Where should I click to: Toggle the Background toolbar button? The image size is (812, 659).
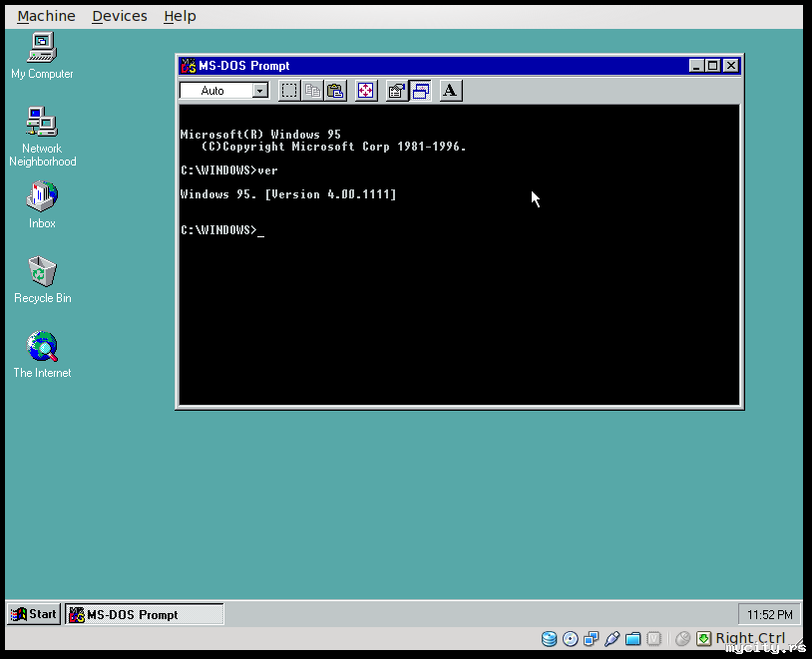[x=421, y=91]
